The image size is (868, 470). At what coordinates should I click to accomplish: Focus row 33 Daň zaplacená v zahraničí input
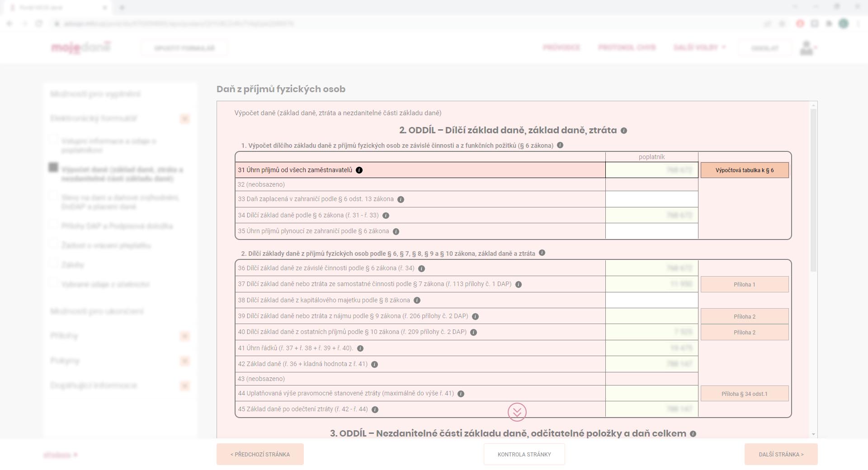651,199
